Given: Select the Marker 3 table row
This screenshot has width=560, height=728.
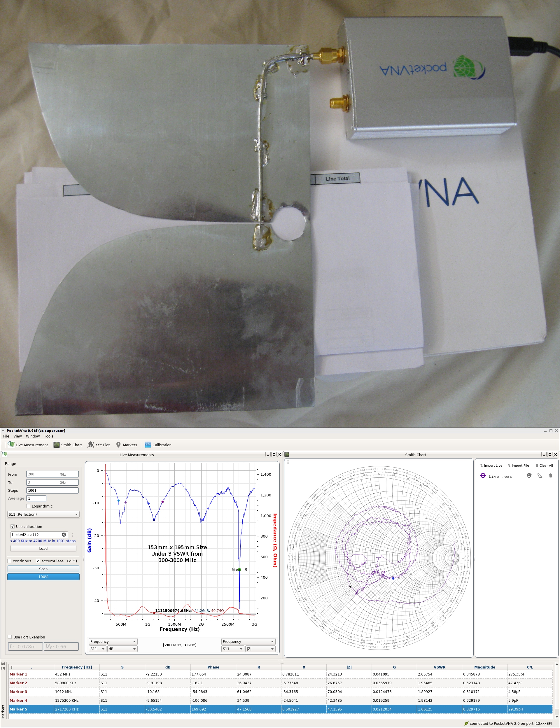Looking at the screenshot, I should coord(280,692).
